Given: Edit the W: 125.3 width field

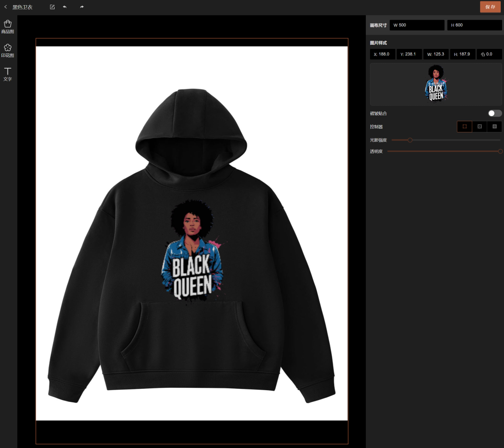Looking at the screenshot, I should [x=436, y=54].
